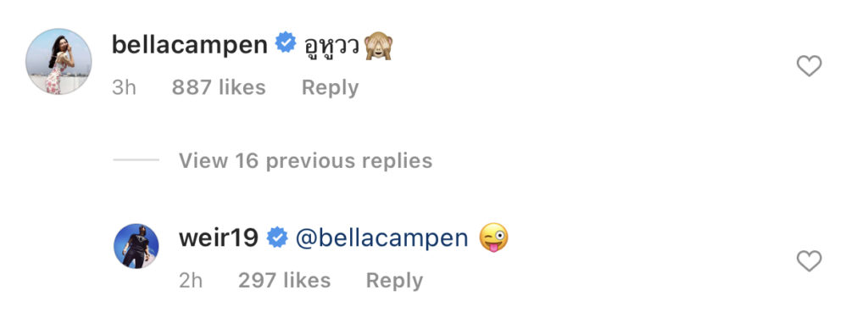The width and height of the screenshot is (868, 335).
Task: Expand View 16 previous replies
Action: pyautogui.click(x=305, y=160)
